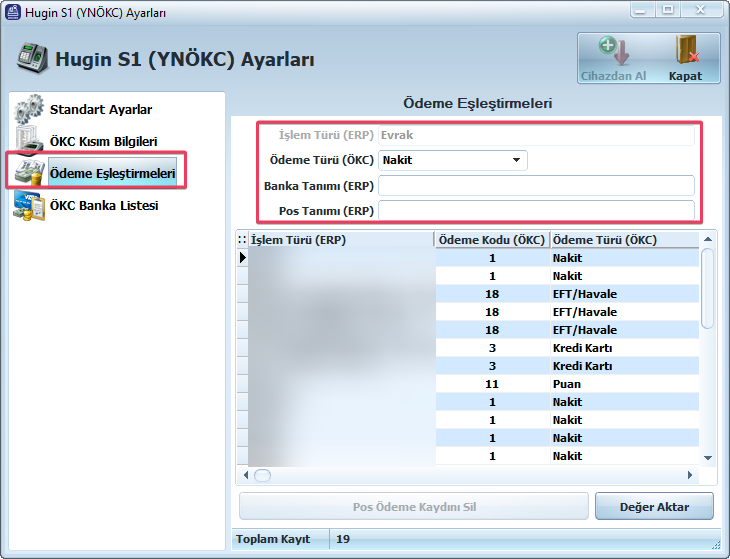Click the horizontal scroll left arrow
The width and height of the screenshot is (730, 559).
(246, 475)
